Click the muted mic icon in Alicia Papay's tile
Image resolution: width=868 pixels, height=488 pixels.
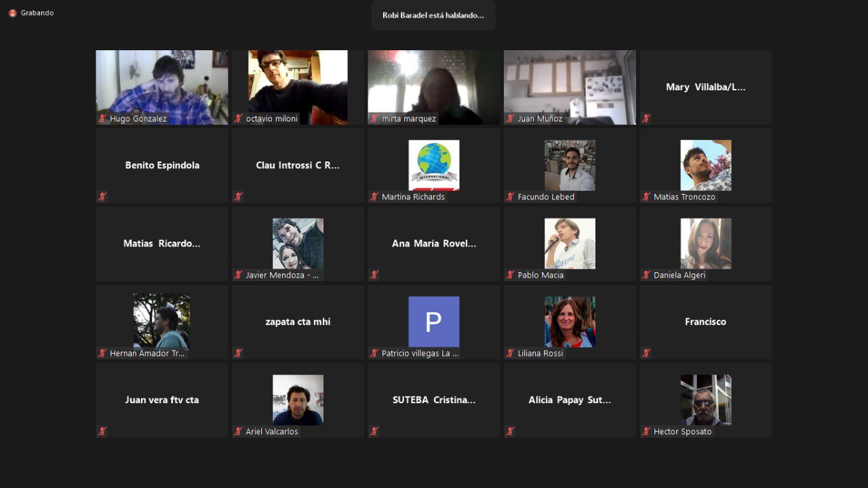tap(511, 431)
